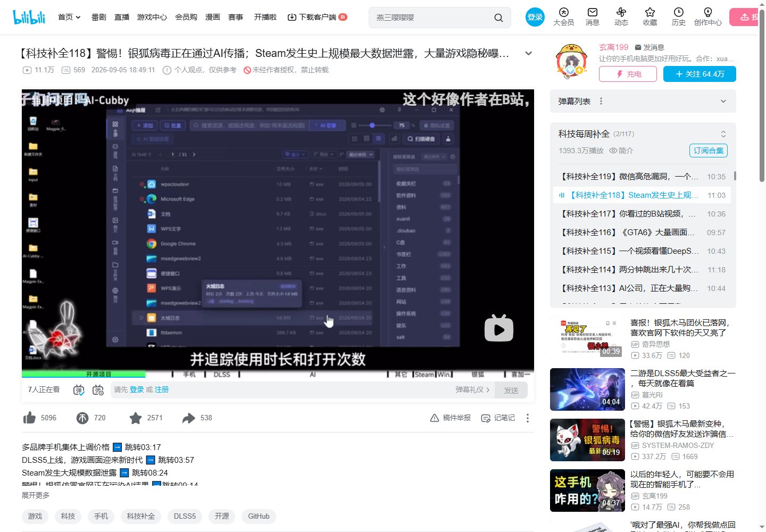Jump to timestamp 跳转08:24
Image resolution: width=766 pixels, height=532 pixels.
tap(150, 472)
